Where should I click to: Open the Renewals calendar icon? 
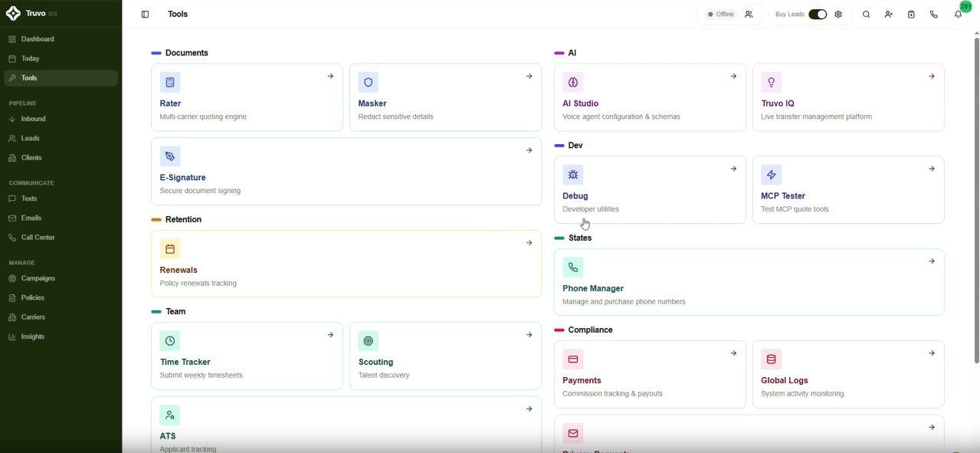point(170,249)
